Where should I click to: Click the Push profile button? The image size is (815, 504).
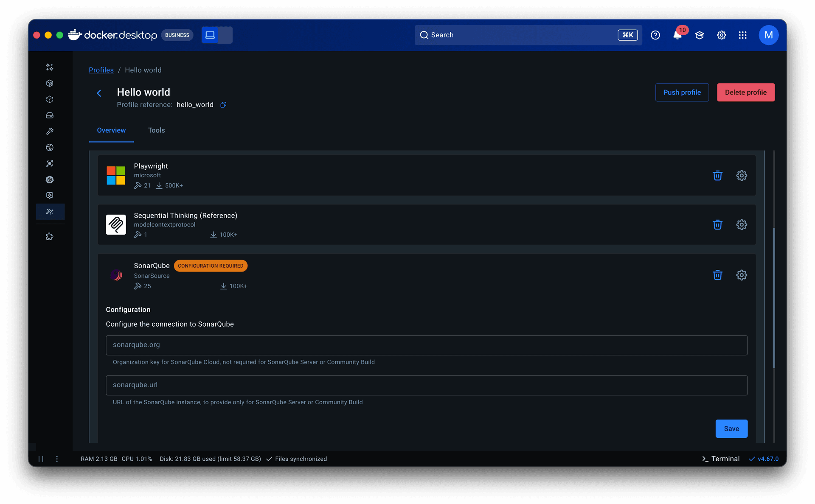(x=682, y=92)
